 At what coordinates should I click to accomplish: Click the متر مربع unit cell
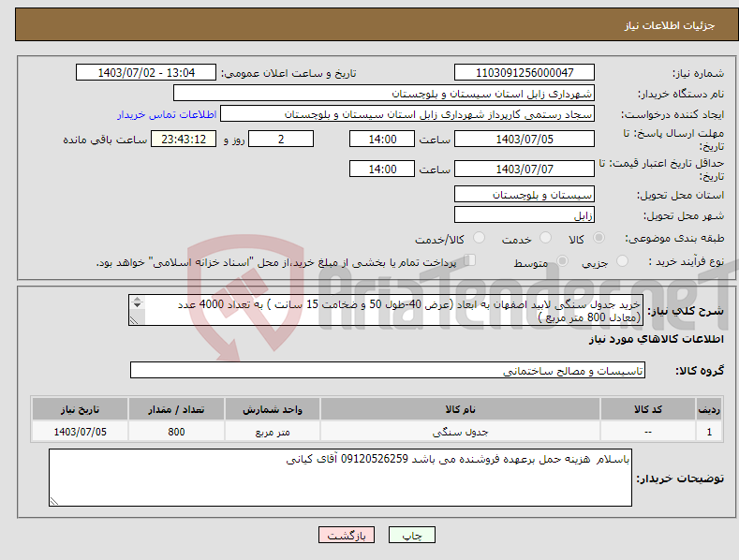[273, 432]
